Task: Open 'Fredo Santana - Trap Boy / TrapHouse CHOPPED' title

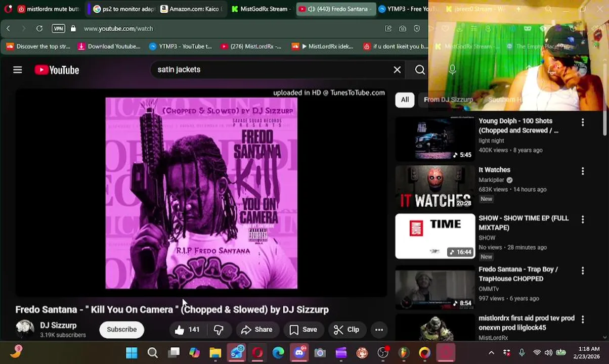Action: pyautogui.click(x=518, y=274)
